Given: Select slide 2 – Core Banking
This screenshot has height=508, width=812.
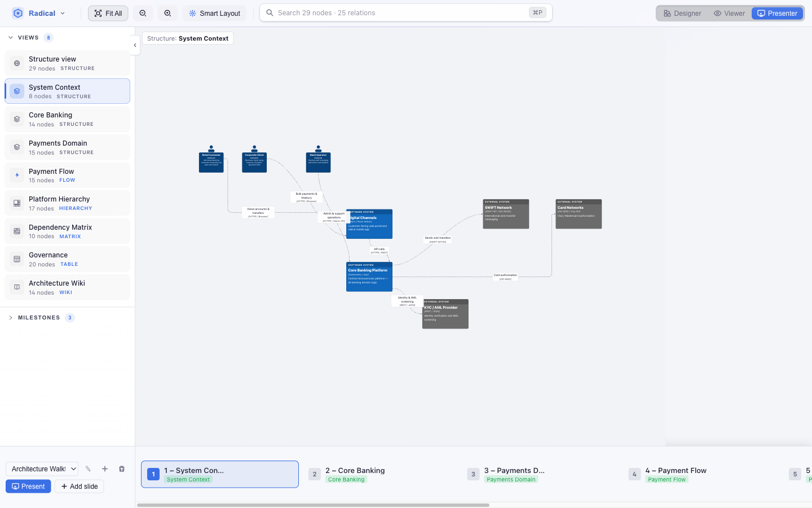Looking at the screenshot, I should click(x=379, y=474).
